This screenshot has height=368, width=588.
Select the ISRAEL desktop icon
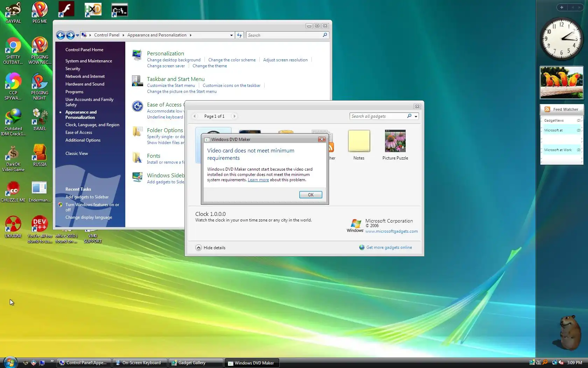pos(40,120)
